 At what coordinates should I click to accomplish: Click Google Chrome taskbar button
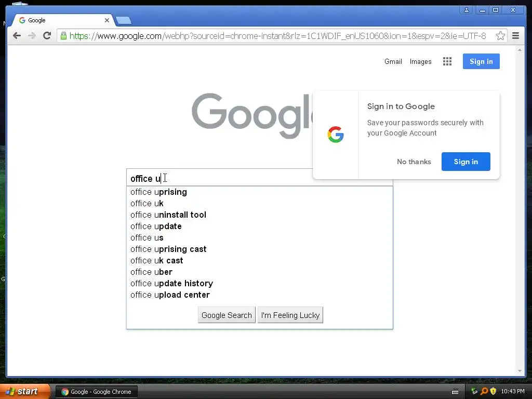[x=96, y=392]
